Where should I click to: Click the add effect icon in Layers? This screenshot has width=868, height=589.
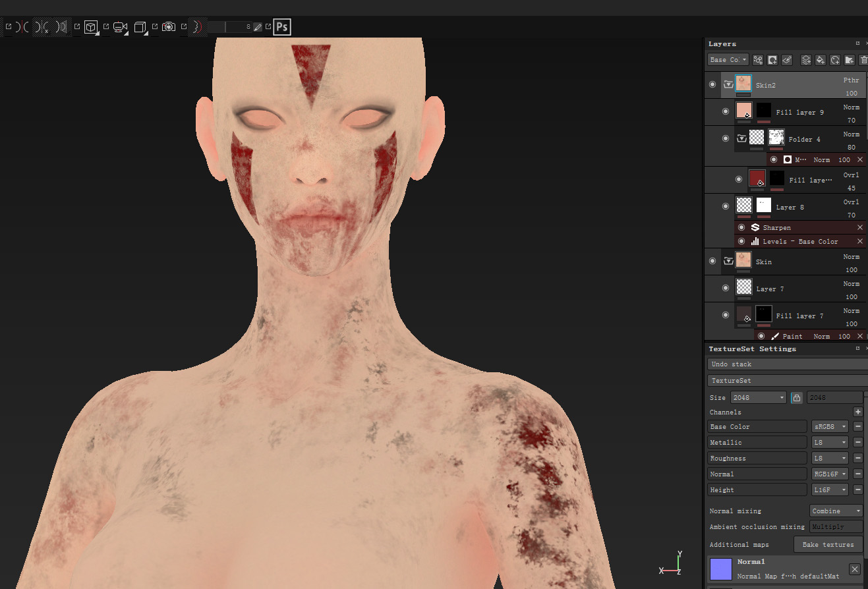tap(758, 60)
